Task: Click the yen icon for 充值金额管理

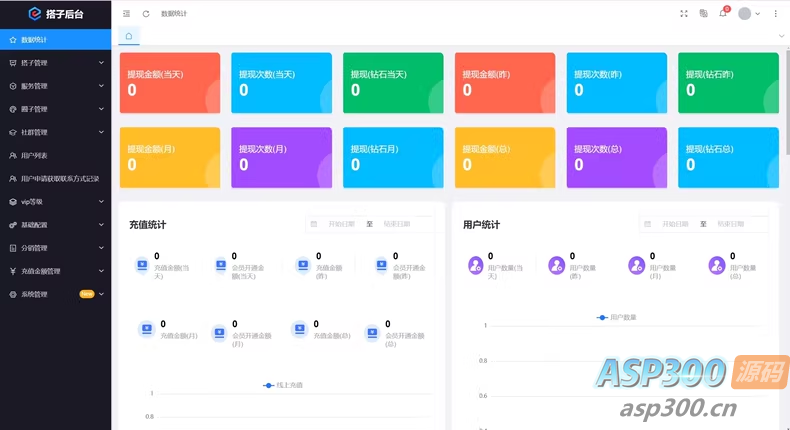Action: click(x=13, y=271)
